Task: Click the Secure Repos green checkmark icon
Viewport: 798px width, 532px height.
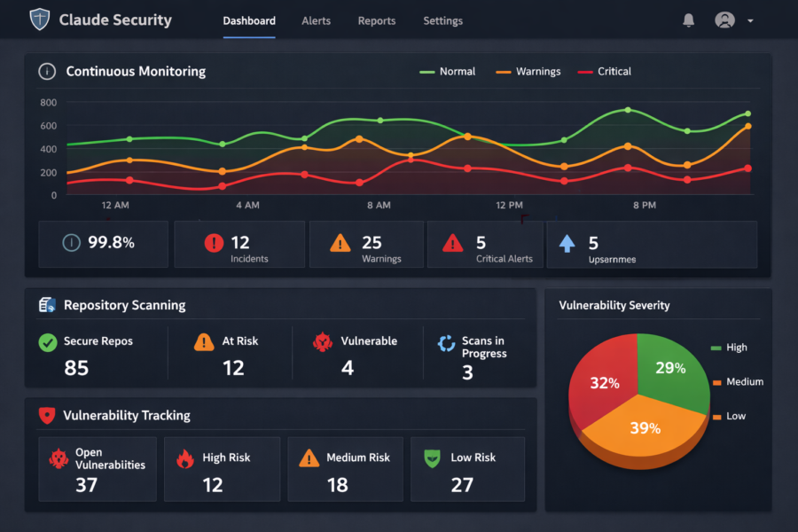Action: [48, 342]
